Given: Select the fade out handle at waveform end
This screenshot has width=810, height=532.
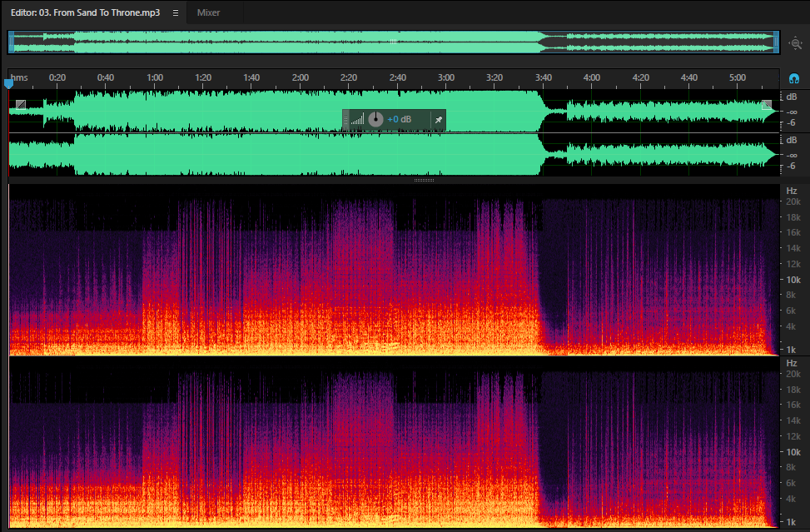Looking at the screenshot, I should click(x=767, y=105).
